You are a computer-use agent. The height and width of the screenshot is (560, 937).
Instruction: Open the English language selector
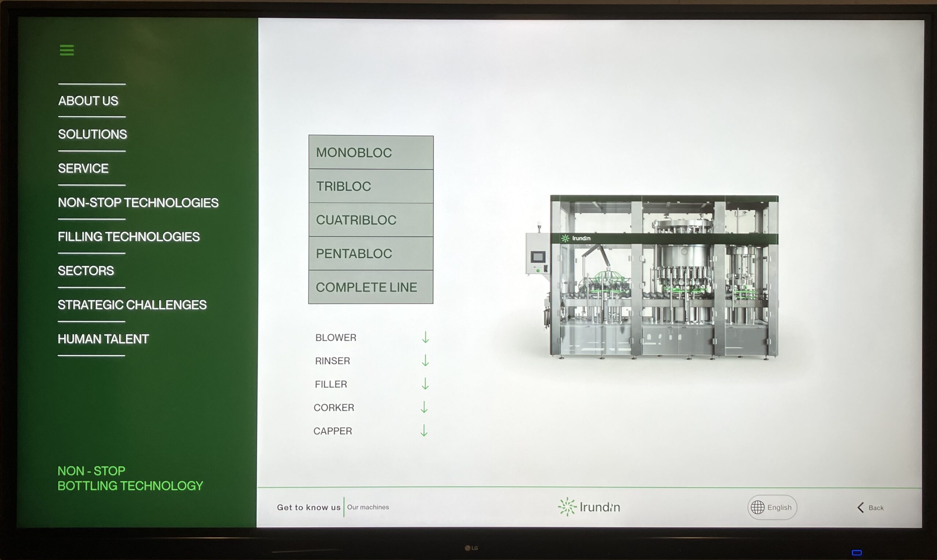[x=772, y=507]
